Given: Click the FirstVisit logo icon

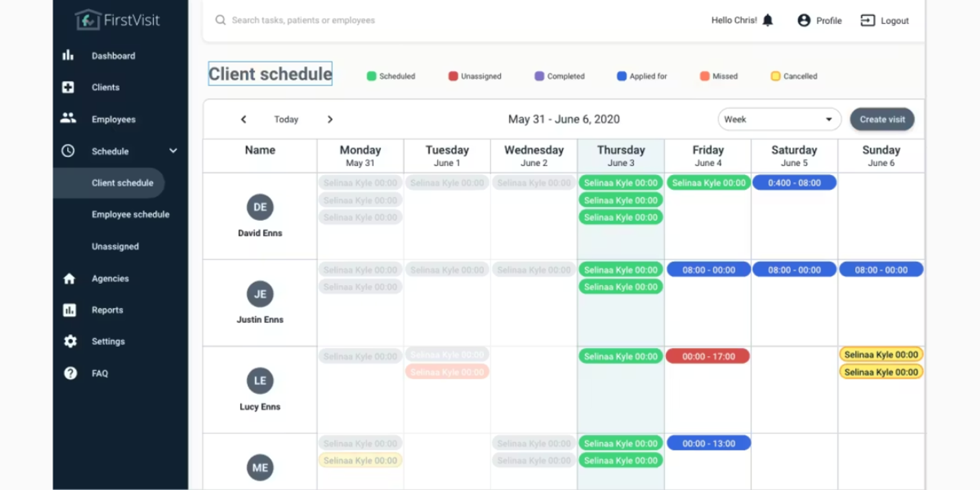Looking at the screenshot, I should tap(88, 20).
